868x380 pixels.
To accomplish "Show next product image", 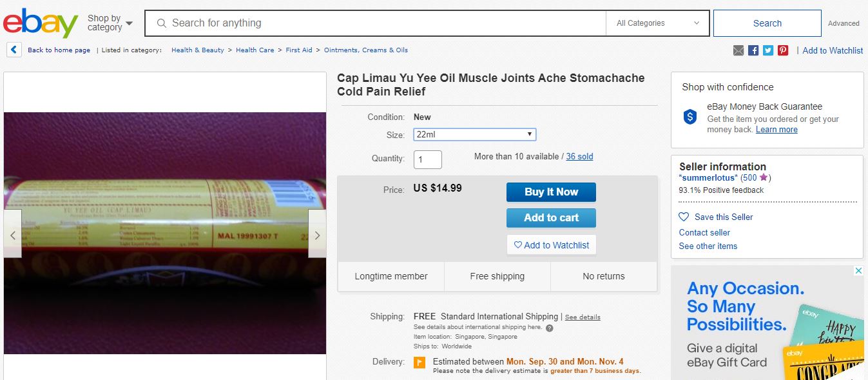I will (x=317, y=235).
